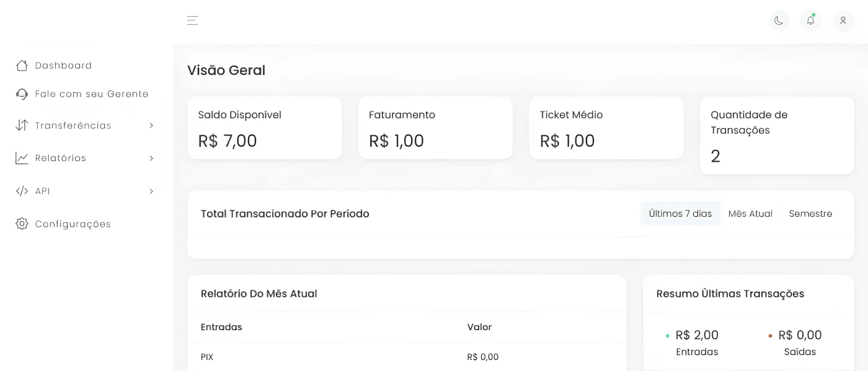Expand the API submenu chevron
This screenshot has width=868, height=371.
[151, 191]
